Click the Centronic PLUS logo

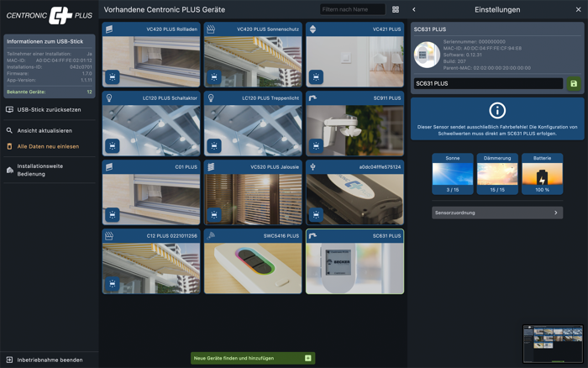pos(49,15)
